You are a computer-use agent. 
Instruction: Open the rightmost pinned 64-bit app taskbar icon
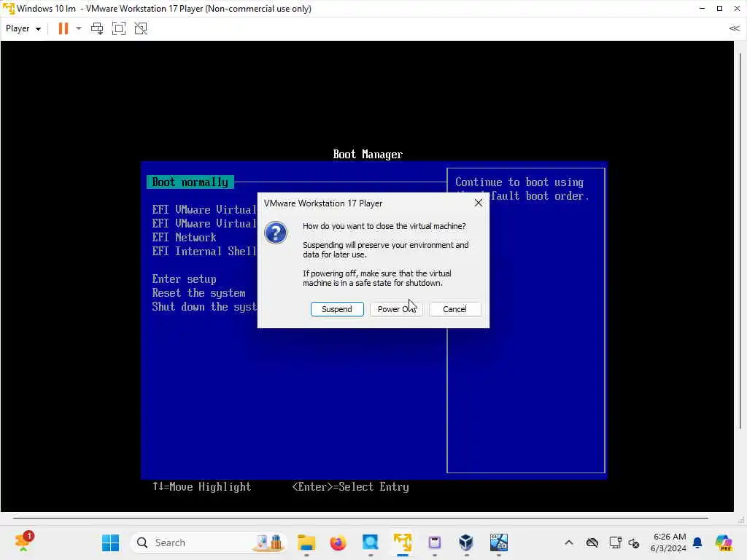coord(499,542)
